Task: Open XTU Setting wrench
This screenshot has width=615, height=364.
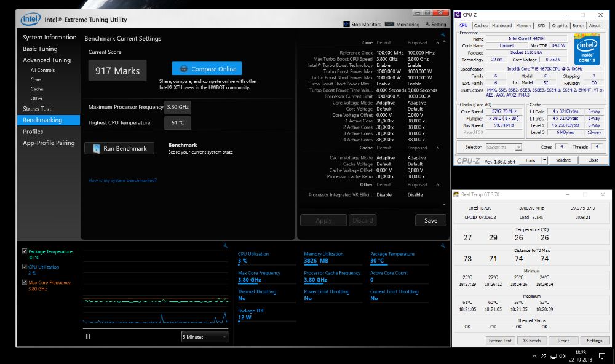Action: [x=427, y=24]
